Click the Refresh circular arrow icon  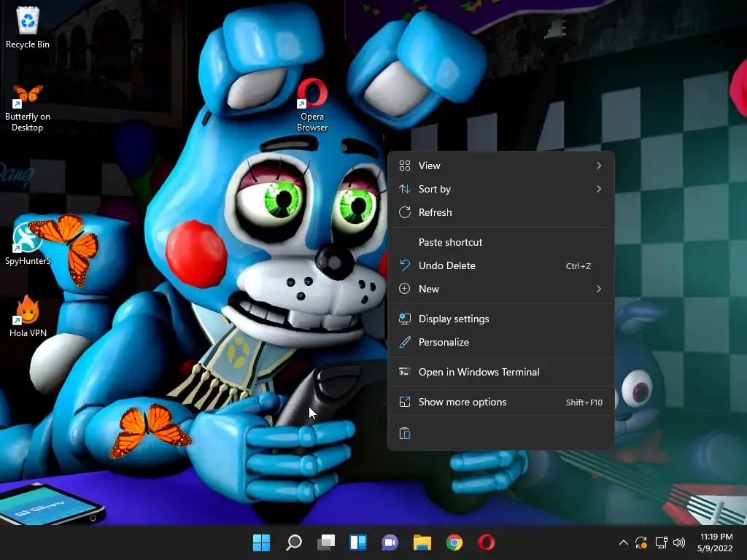click(404, 212)
